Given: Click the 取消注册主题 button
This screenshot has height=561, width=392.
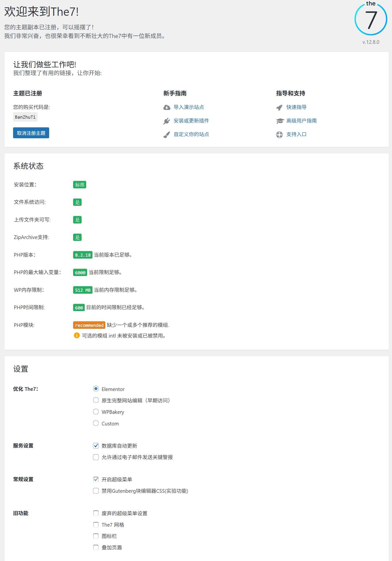Looking at the screenshot, I should (x=31, y=133).
